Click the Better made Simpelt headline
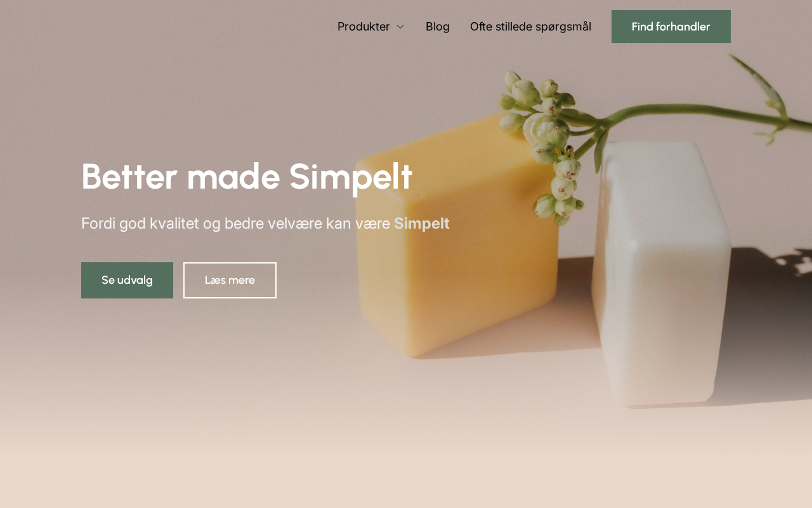 (247, 177)
